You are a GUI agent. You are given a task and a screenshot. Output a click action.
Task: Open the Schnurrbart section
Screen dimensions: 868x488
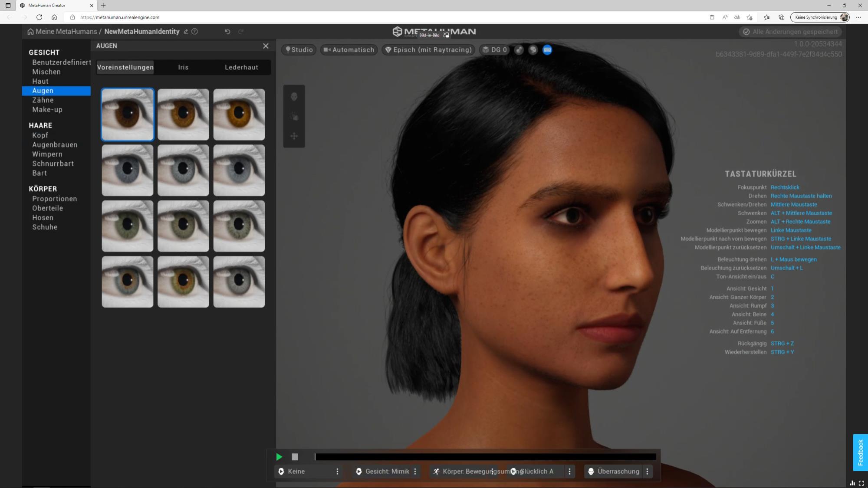click(53, 164)
